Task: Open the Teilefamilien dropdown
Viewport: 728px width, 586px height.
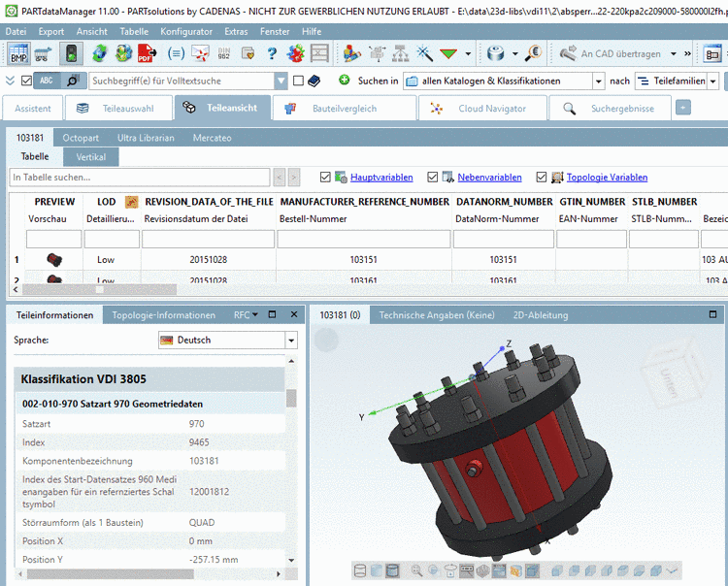Action: [x=712, y=81]
